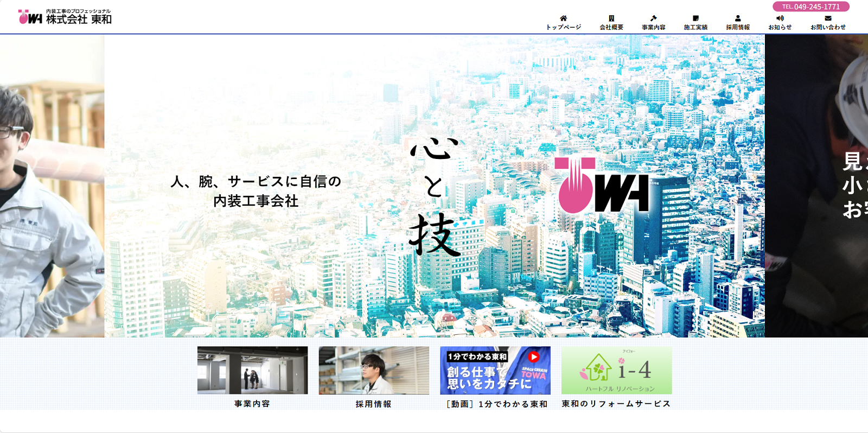Click the large TOWA logo on hero slide

[602, 185]
